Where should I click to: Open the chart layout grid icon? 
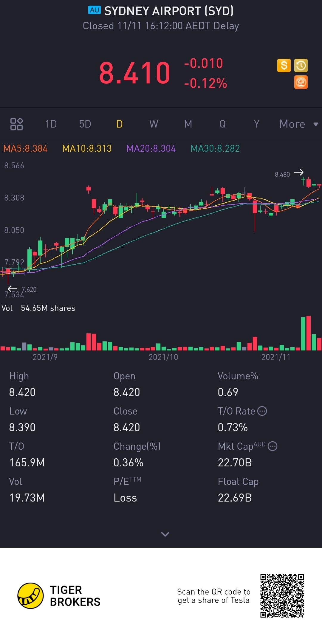pyautogui.click(x=16, y=124)
